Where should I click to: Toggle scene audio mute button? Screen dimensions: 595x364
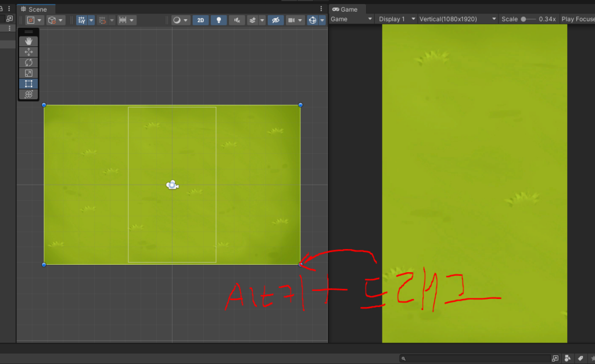pos(236,20)
